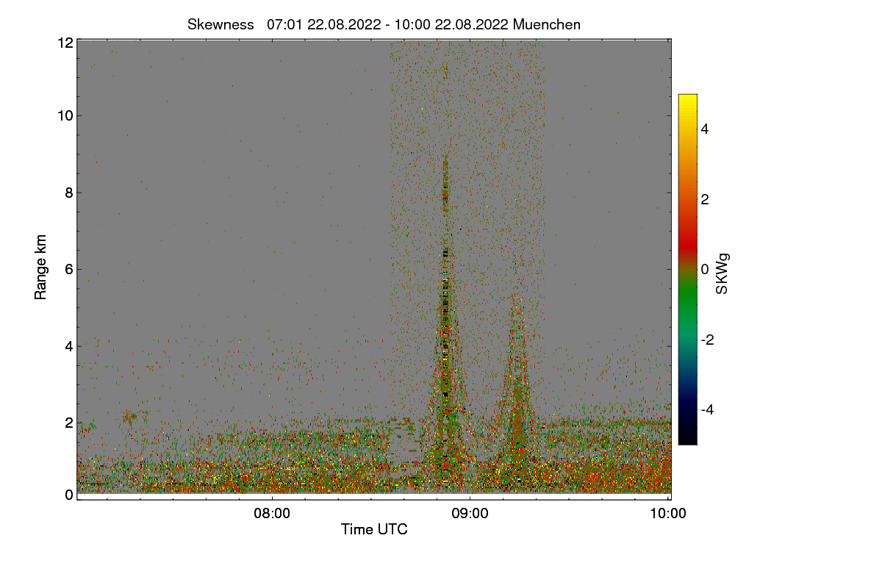Click the 'Range km' y-axis label
The height and width of the screenshot is (588, 882).
[41, 267]
